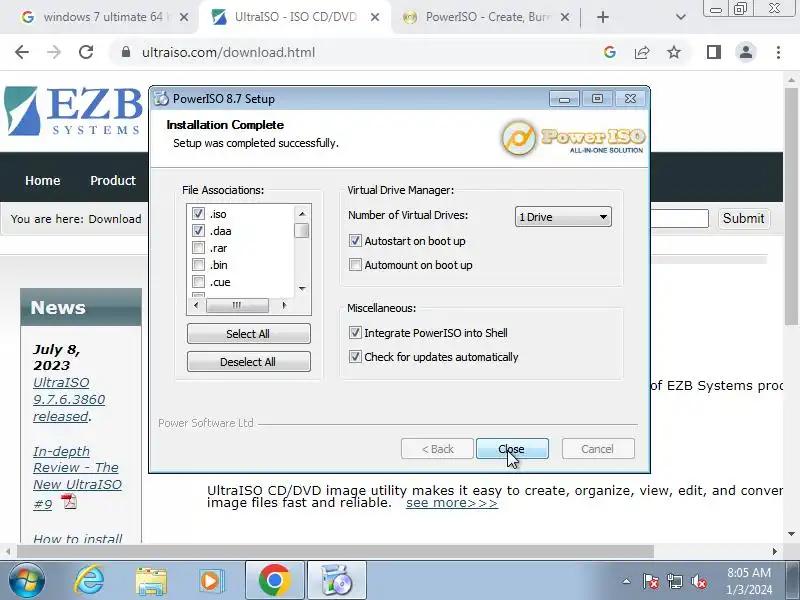
Task: Open UltraISO 9.7.6.3860 released link
Action: (x=69, y=399)
